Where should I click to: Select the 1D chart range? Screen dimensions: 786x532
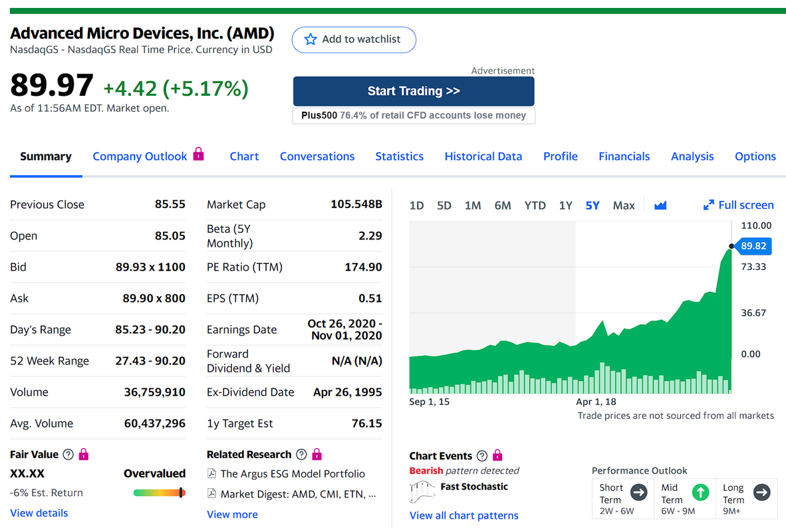pyautogui.click(x=416, y=205)
